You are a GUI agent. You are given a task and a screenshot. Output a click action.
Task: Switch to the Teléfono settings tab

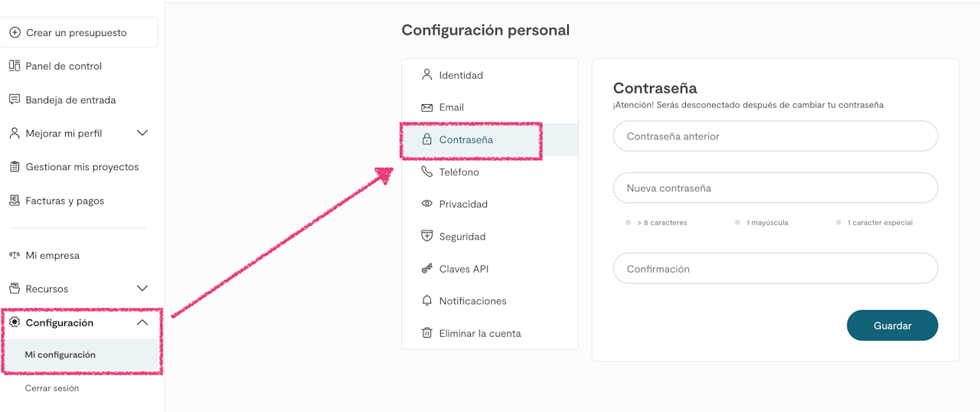[x=459, y=172]
